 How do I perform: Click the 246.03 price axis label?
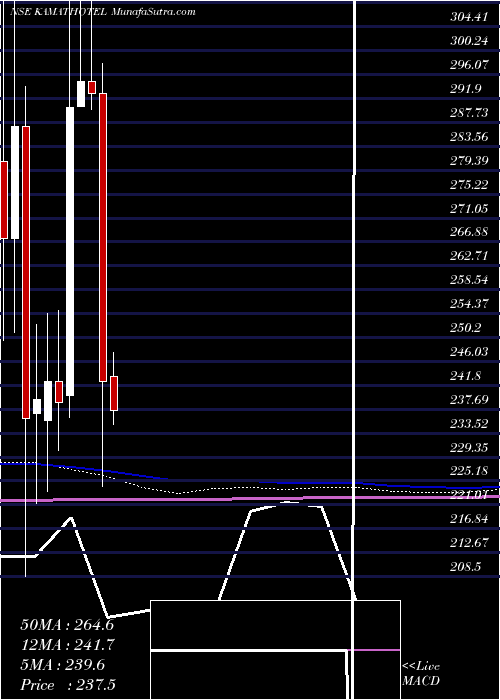(x=469, y=352)
